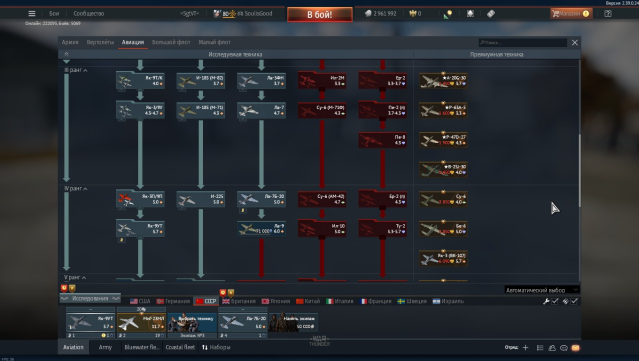Open the hamburger main menu
Screen dimensions: 639x361
(x=32, y=13)
